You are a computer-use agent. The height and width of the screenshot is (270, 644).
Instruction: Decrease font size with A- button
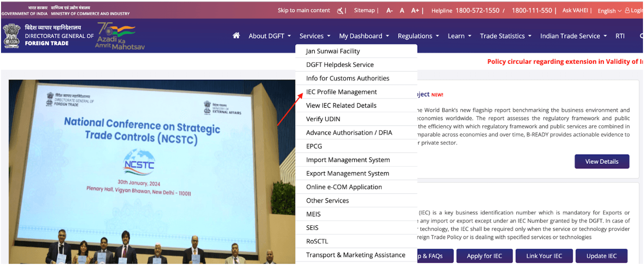(389, 10)
